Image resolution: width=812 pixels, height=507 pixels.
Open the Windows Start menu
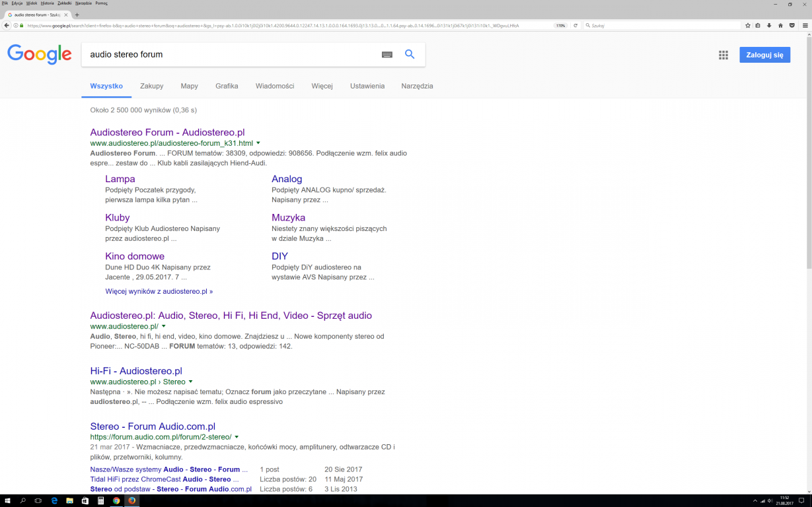coord(8,501)
